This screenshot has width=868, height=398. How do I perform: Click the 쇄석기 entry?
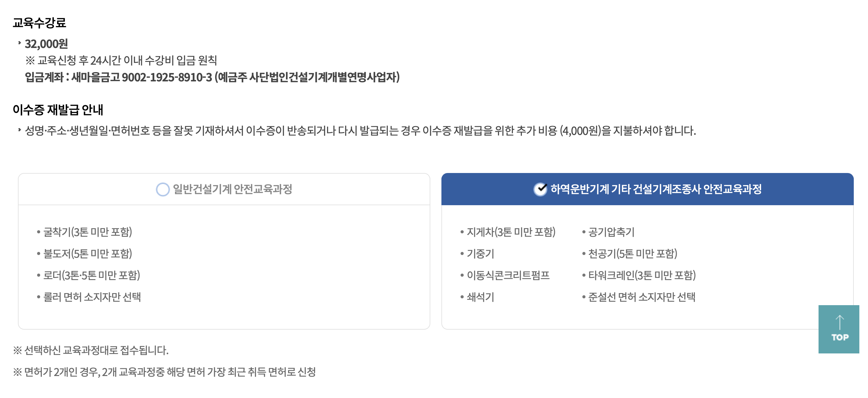pyautogui.click(x=480, y=297)
